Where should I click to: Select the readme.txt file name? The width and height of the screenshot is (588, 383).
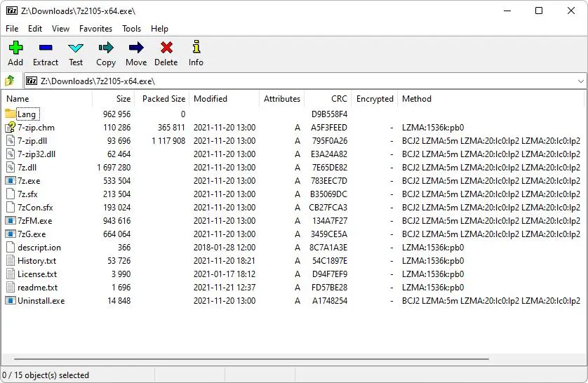coord(37,288)
